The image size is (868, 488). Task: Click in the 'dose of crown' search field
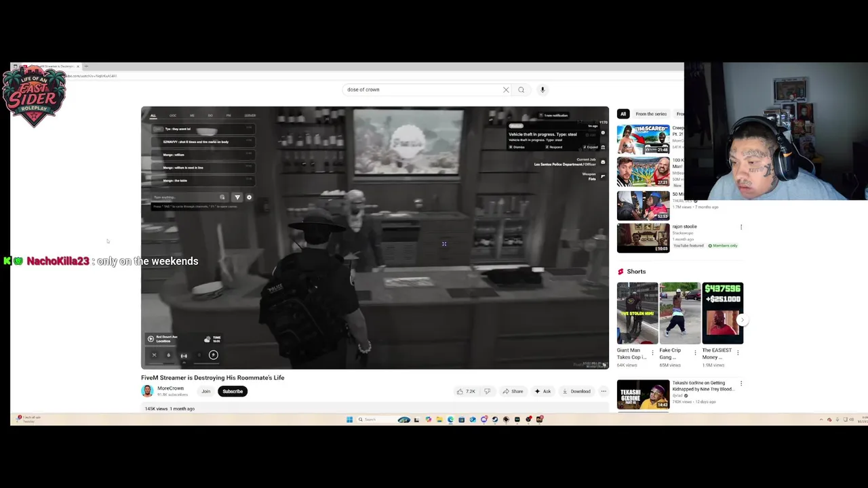tap(422, 89)
